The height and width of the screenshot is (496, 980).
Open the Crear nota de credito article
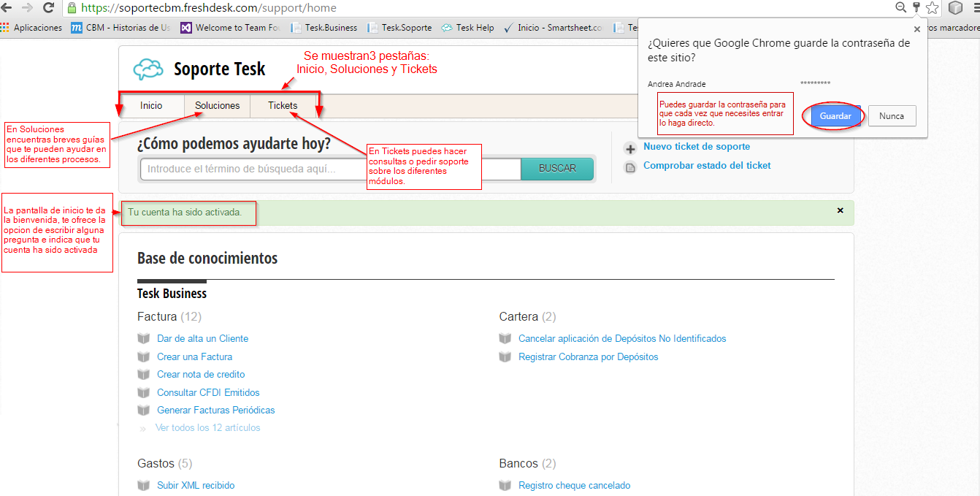pos(201,374)
